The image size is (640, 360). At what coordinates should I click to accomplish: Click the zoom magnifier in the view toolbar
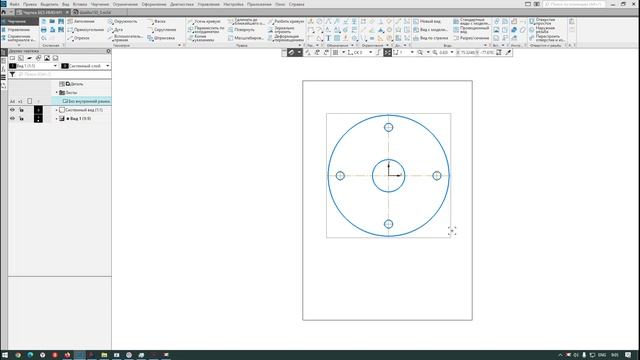420,53
